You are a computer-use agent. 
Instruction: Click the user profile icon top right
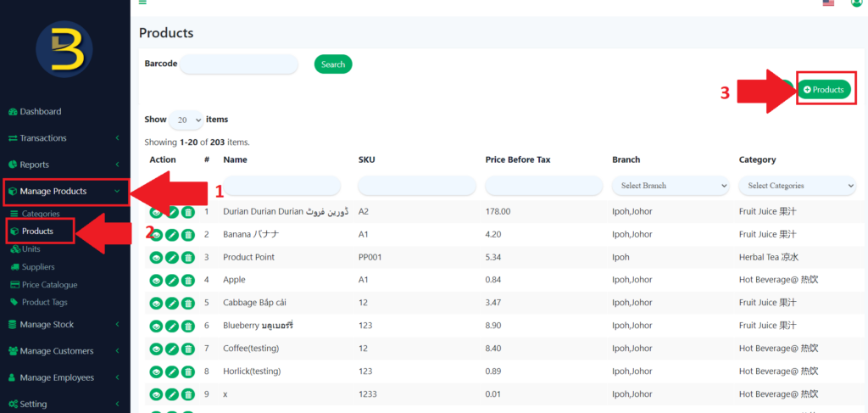click(x=855, y=3)
